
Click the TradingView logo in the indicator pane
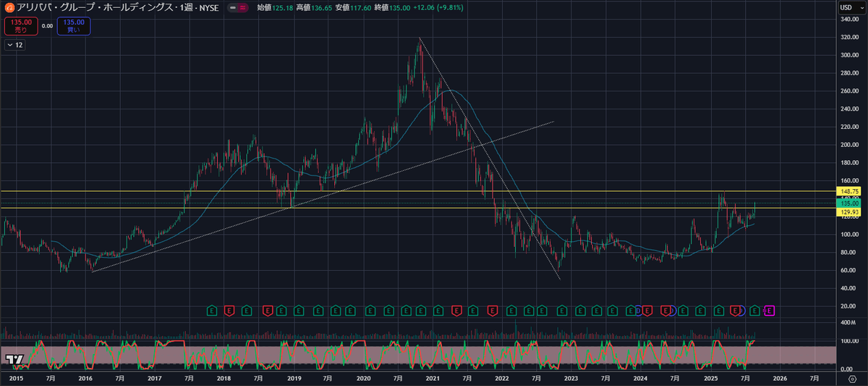coord(14,358)
